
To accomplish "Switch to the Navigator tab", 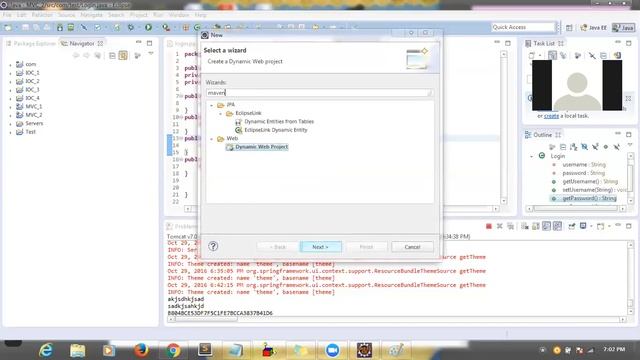I will [x=82, y=44].
